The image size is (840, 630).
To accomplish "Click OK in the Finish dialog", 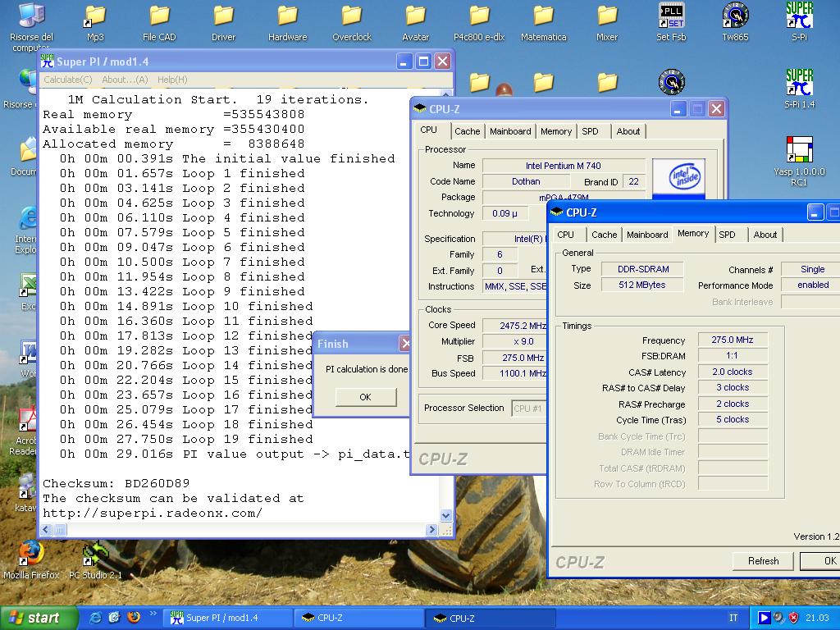I will [x=365, y=397].
